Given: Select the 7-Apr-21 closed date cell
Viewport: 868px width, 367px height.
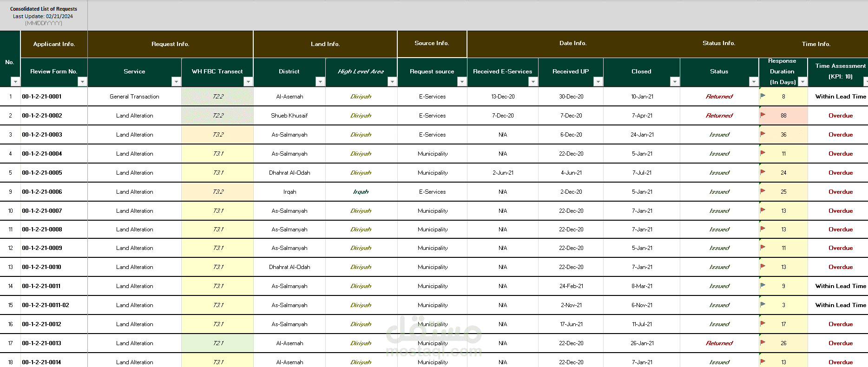Looking at the screenshot, I should pos(642,116).
